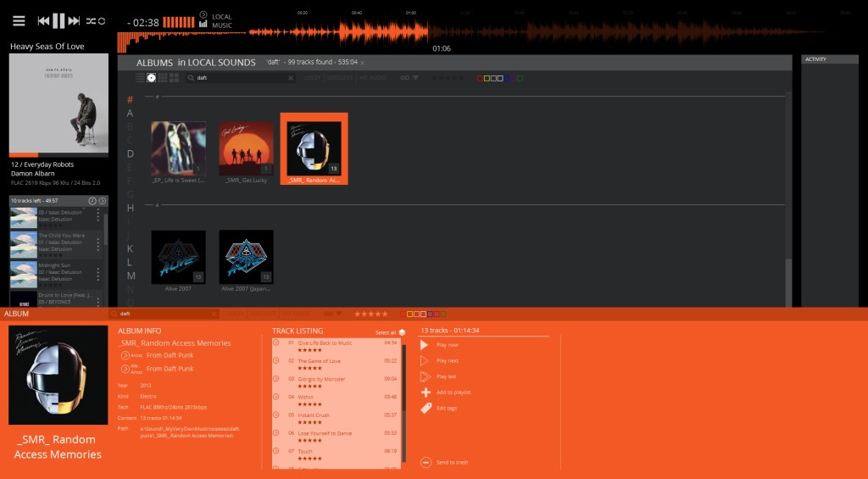Select track 05 Instant Crush

(x=337, y=418)
